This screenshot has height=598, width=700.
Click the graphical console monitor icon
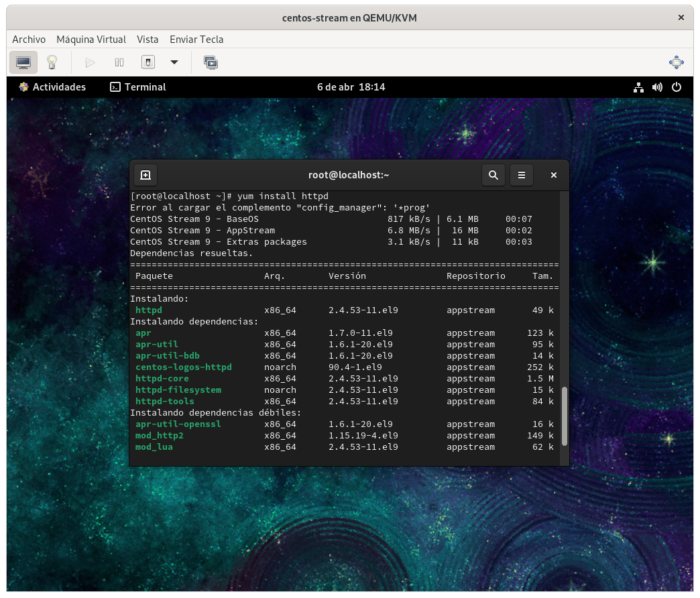pyautogui.click(x=23, y=62)
